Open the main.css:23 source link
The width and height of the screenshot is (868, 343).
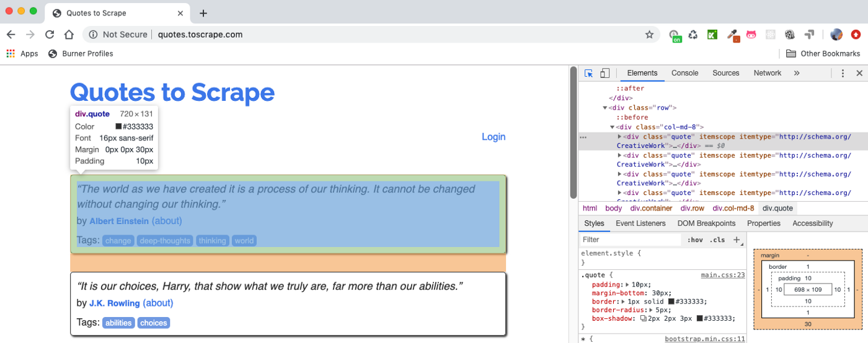click(x=722, y=275)
